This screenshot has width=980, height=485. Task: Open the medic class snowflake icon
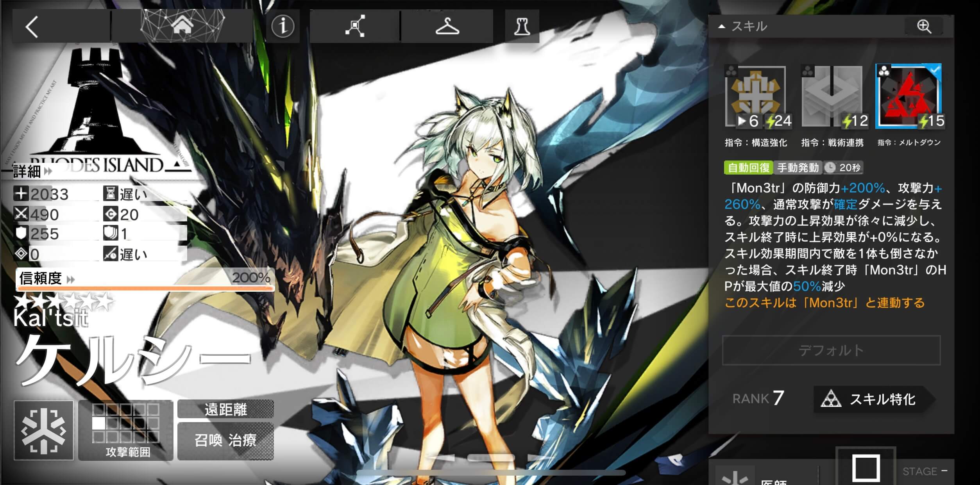44,430
